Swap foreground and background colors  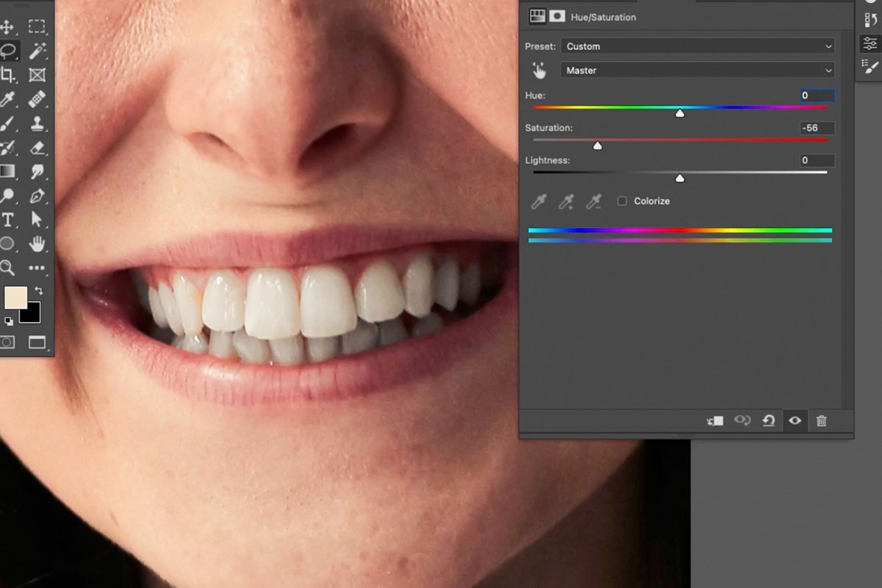point(39,291)
